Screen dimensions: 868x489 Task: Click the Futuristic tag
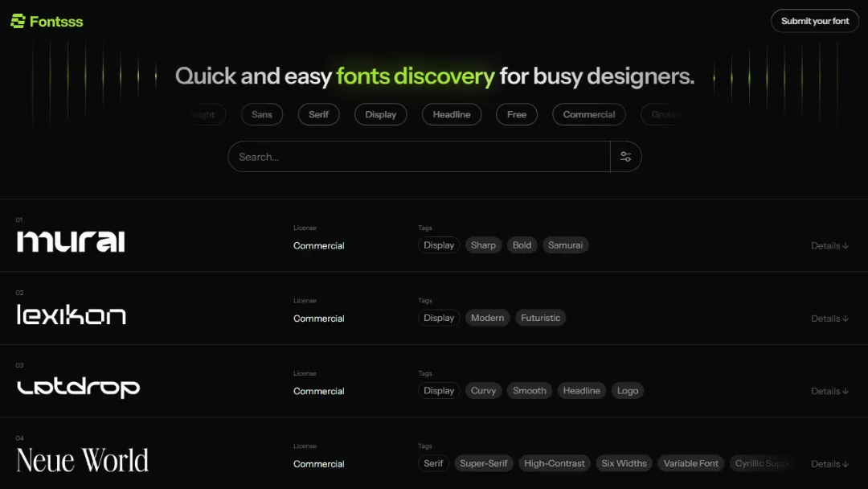(x=540, y=318)
